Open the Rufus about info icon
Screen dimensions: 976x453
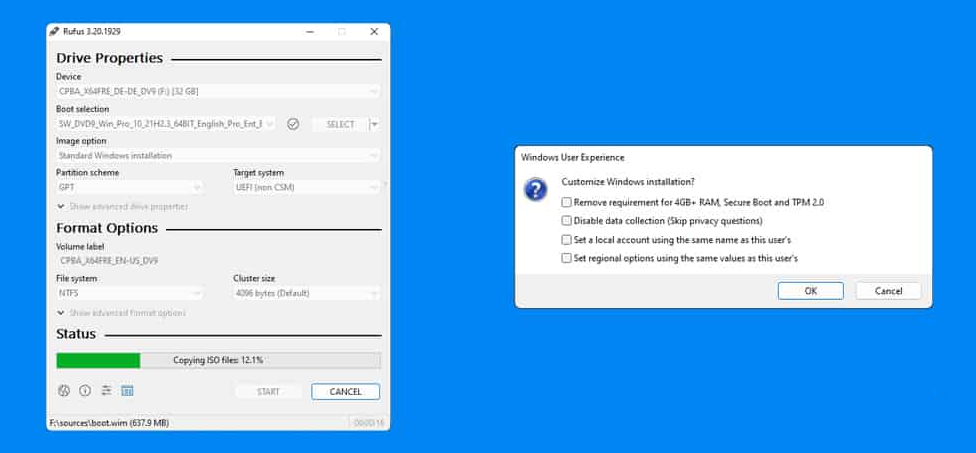point(85,391)
